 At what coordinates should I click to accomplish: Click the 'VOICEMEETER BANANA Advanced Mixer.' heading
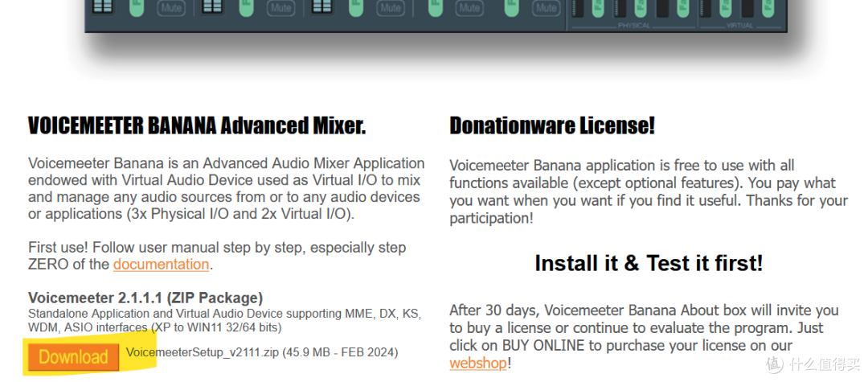point(197,126)
